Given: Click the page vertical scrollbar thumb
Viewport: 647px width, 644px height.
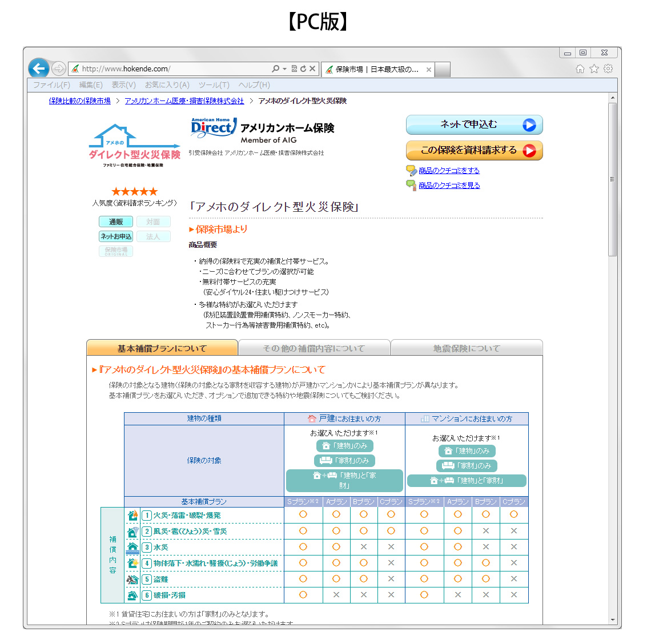Looking at the screenshot, I should pyautogui.click(x=612, y=179).
